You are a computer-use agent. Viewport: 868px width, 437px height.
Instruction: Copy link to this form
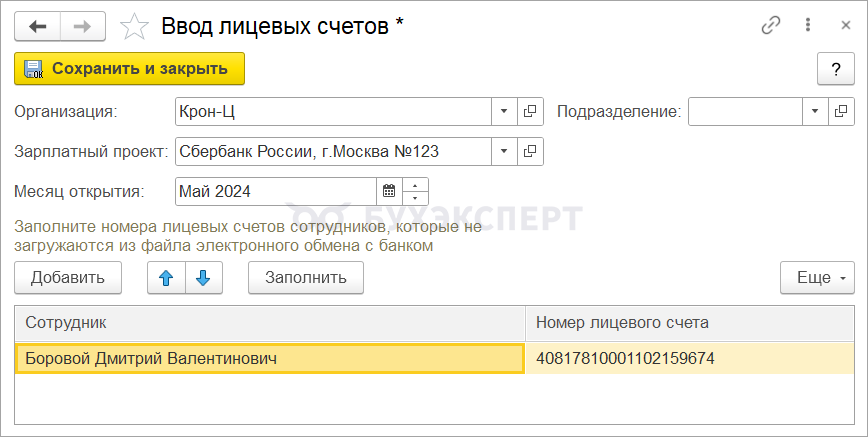click(771, 27)
